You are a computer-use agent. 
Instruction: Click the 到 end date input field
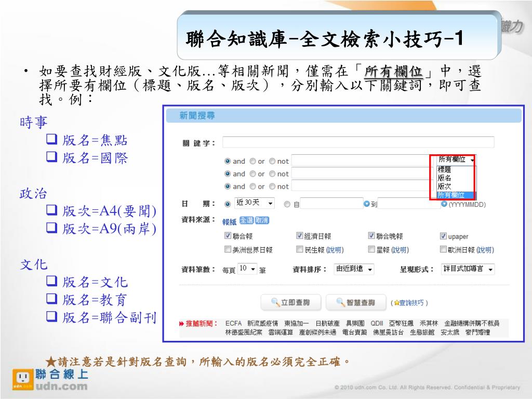click(x=409, y=204)
